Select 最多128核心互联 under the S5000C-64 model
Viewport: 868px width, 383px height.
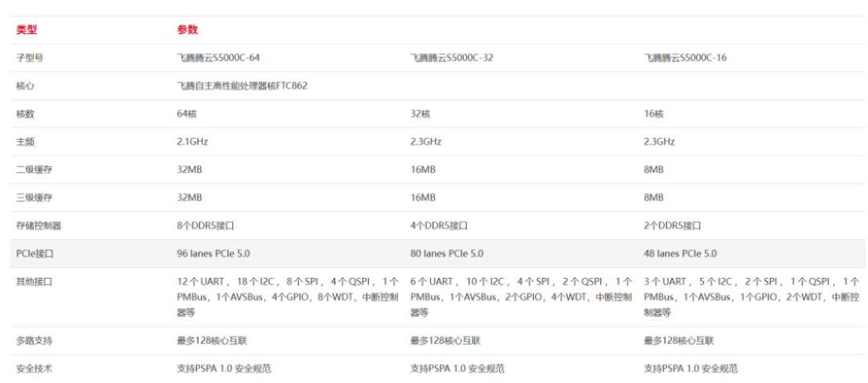pos(212,340)
